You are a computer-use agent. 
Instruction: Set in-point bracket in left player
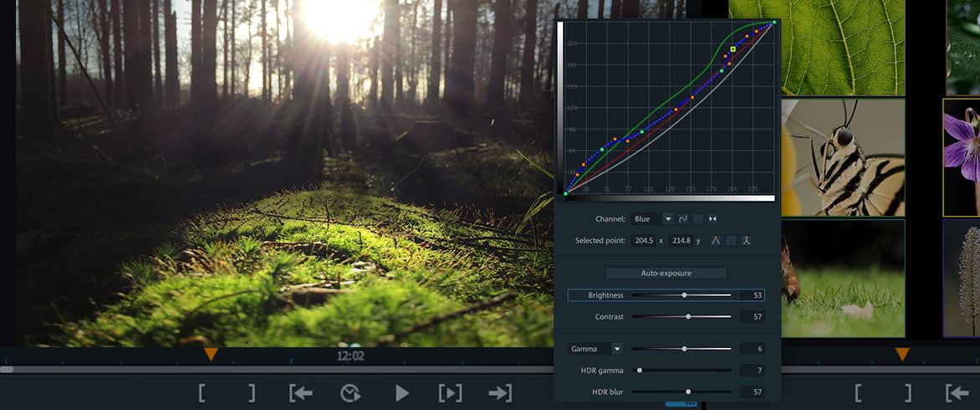coord(202,392)
